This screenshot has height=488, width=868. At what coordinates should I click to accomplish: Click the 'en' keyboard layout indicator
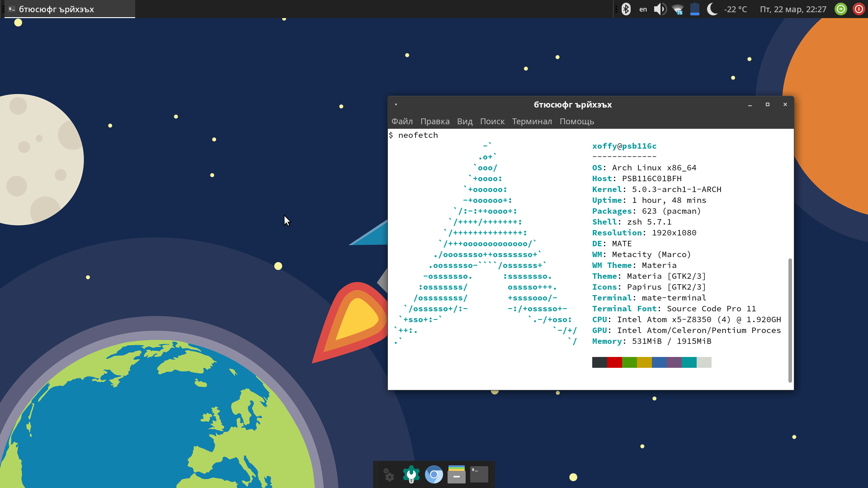click(643, 9)
